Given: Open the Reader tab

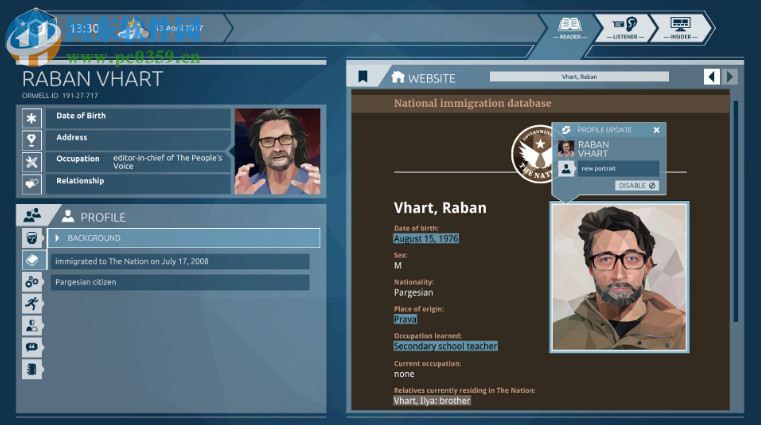Looking at the screenshot, I should [570, 28].
